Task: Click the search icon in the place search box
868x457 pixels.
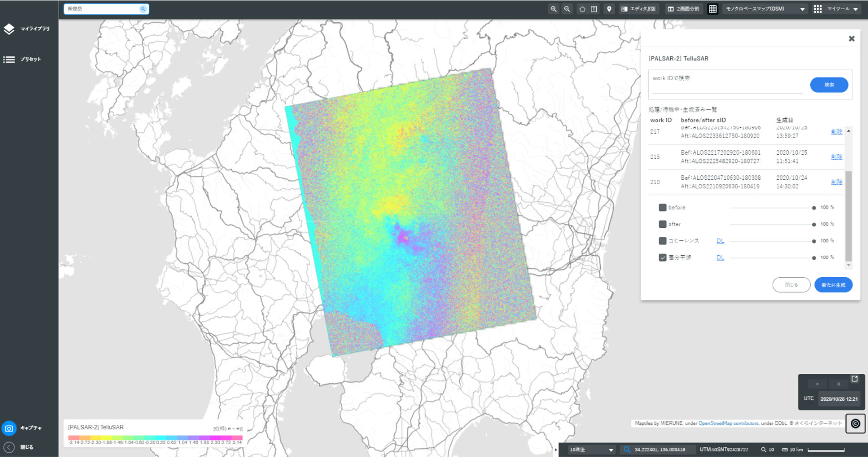Action: (x=143, y=9)
